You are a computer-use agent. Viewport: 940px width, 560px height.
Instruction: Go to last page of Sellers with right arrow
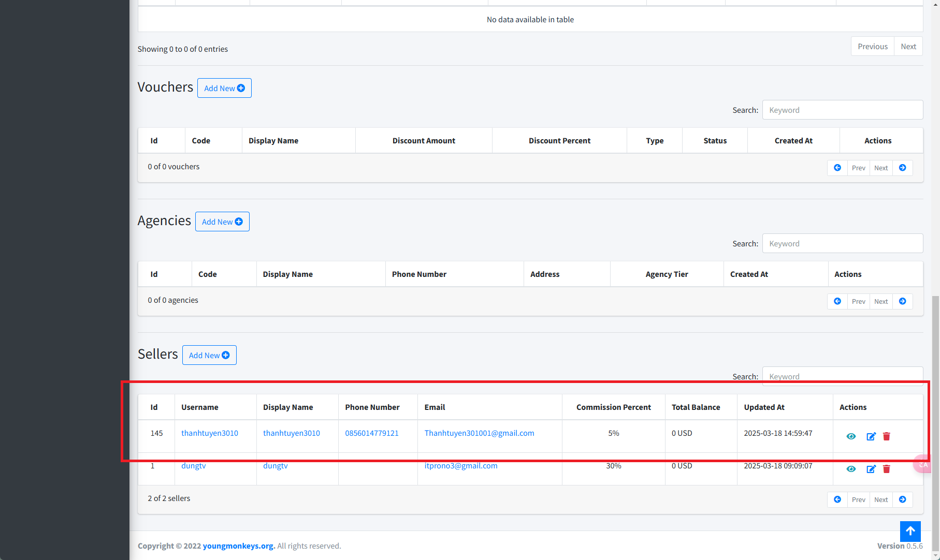(x=903, y=499)
